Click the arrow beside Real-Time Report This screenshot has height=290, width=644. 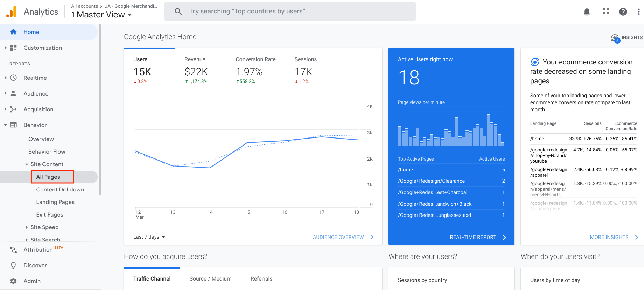[x=504, y=237]
